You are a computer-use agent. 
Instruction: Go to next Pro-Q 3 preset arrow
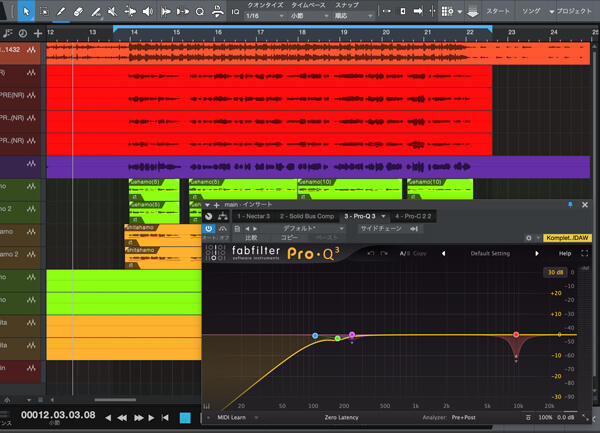click(537, 253)
